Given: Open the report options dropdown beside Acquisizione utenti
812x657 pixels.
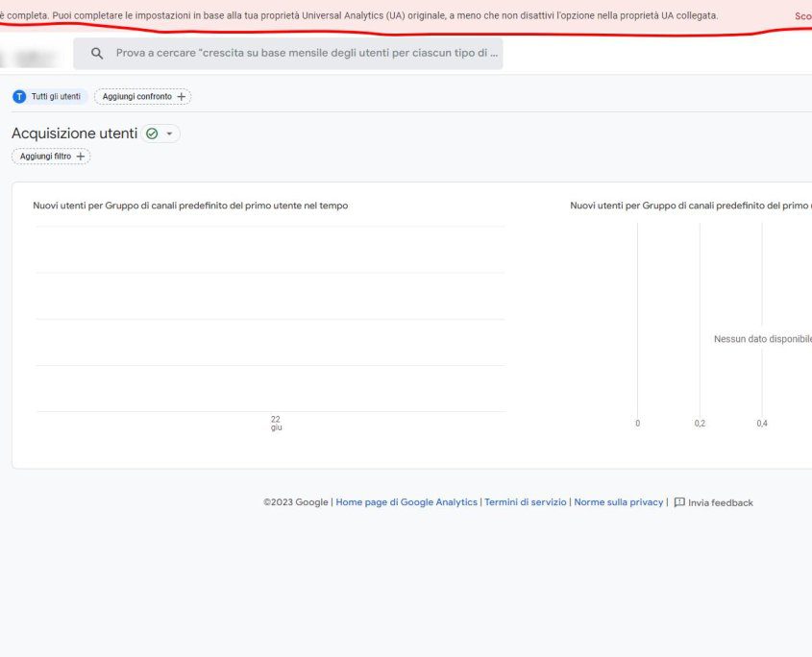Looking at the screenshot, I should 167,134.
